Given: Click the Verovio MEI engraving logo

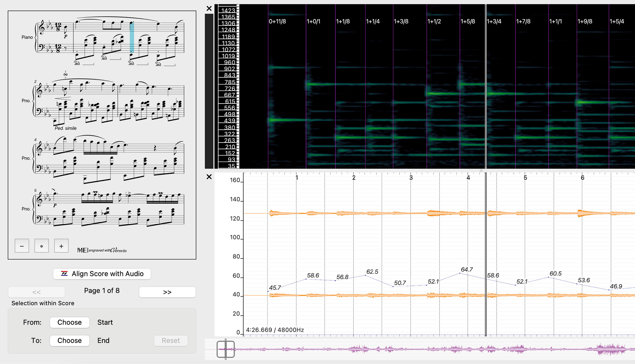Looking at the screenshot, I should click(x=102, y=250).
